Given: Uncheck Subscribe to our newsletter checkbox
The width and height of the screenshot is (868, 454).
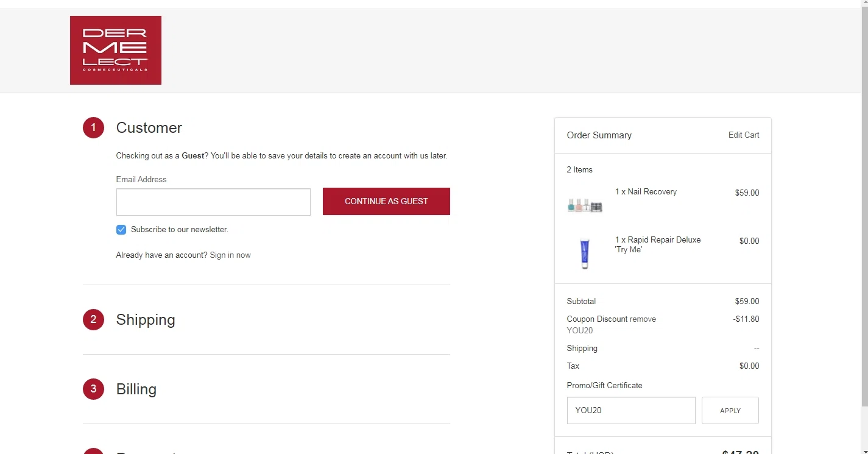Looking at the screenshot, I should coord(121,230).
